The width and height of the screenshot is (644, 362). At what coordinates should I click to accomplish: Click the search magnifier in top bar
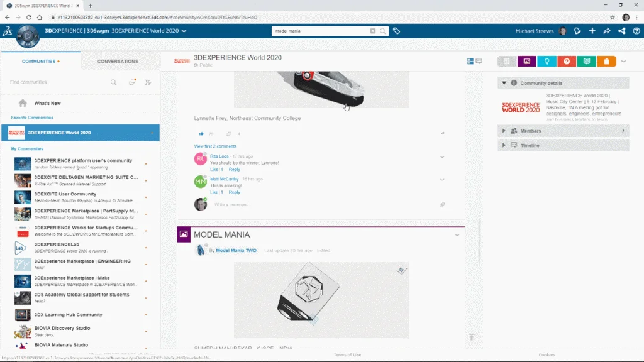tap(383, 31)
